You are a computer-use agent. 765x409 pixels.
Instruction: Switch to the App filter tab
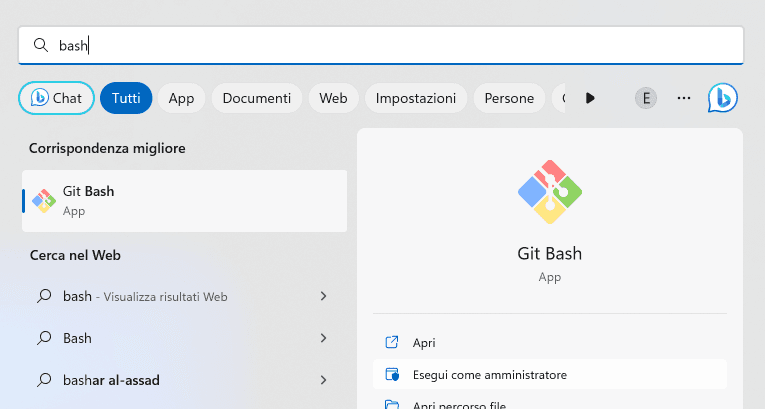181,98
